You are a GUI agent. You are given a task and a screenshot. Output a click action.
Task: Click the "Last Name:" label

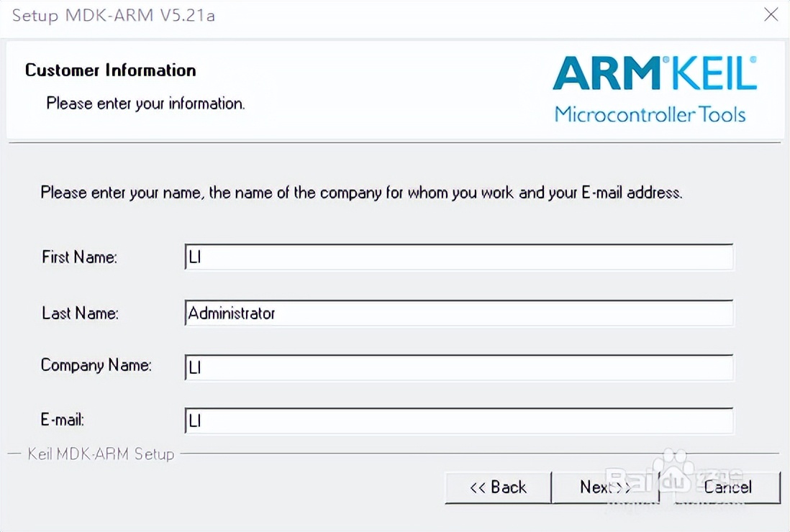(x=80, y=313)
